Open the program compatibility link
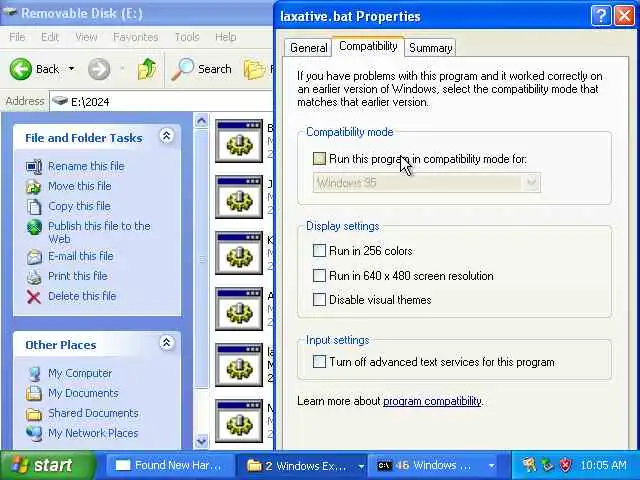Image resolution: width=640 pixels, height=480 pixels. pyautogui.click(x=432, y=401)
